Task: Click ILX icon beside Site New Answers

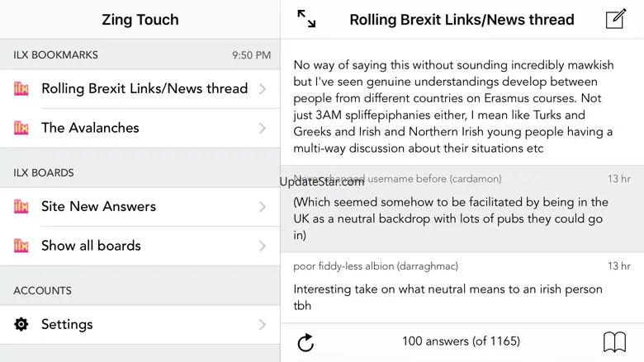Action: point(21,207)
